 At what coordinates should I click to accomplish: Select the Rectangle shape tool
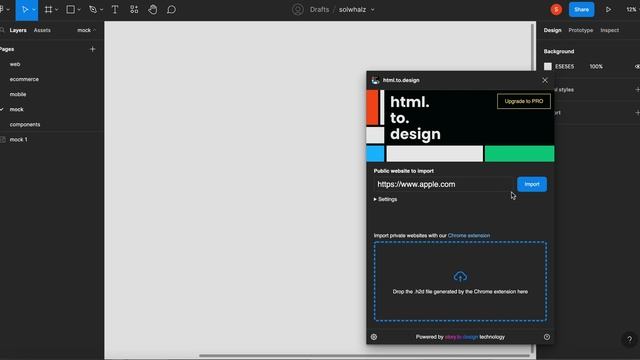(70, 9)
